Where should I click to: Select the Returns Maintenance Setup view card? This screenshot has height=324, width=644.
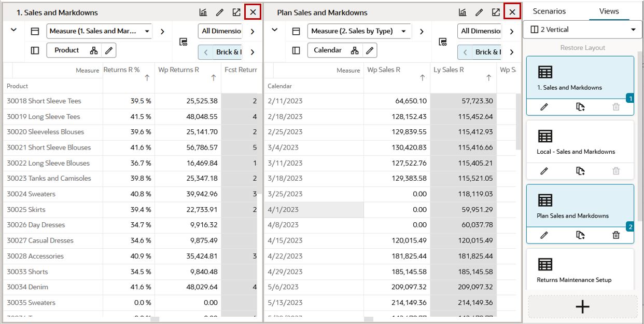point(580,269)
